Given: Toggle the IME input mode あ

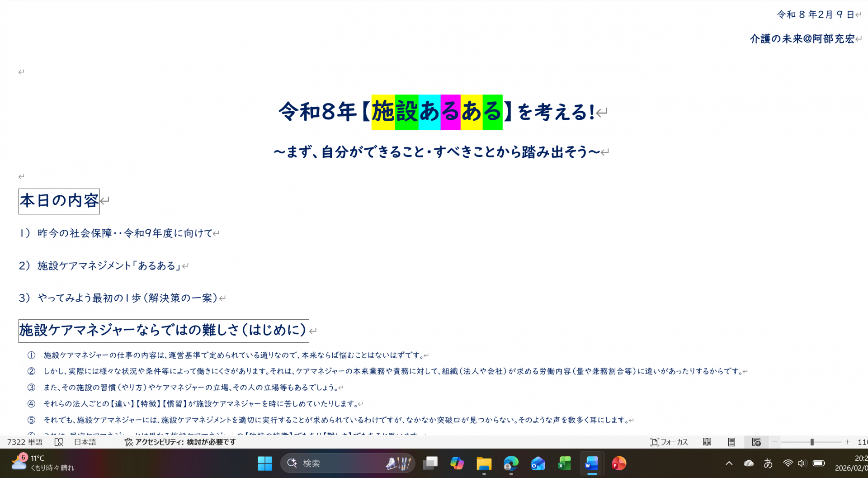Looking at the screenshot, I should coord(769,463).
